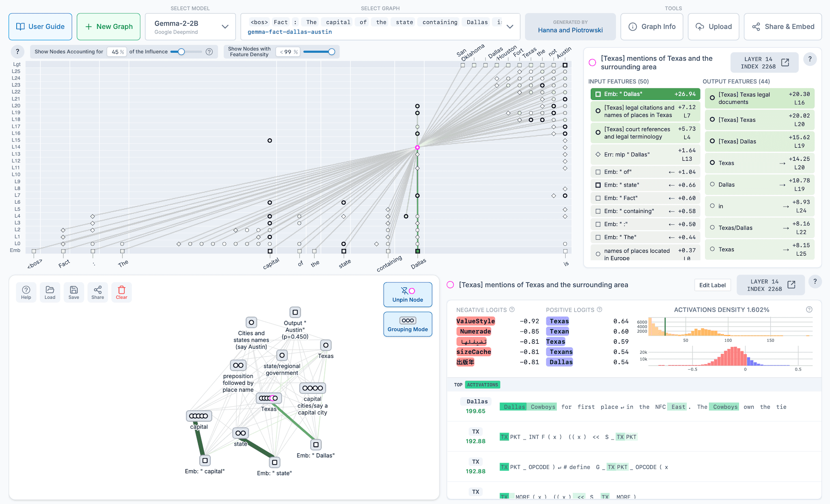Select [Texas] Texas legal documents output feature
Image resolution: width=830 pixels, height=504 pixels.
759,98
